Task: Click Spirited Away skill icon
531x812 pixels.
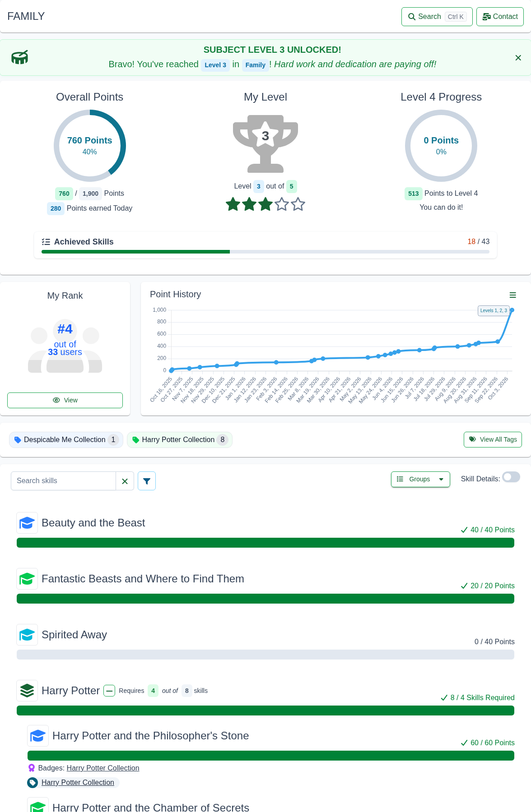Action: click(27, 635)
